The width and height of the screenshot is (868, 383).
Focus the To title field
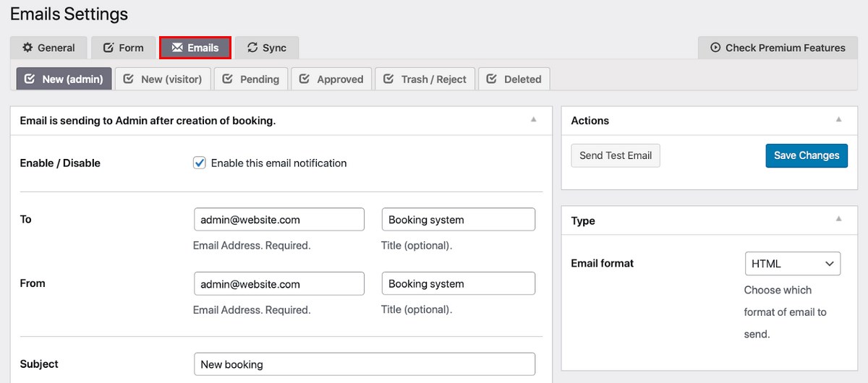[459, 220]
